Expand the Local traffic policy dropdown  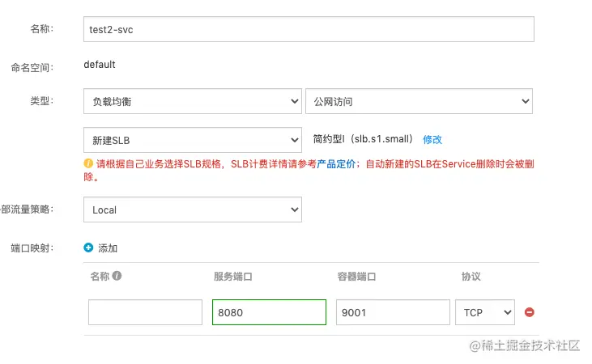coord(192,210)
